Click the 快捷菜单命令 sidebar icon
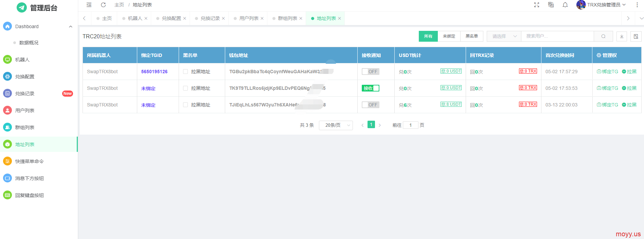This screenshot has height=239, width=644. pyautogui.click(x=7, y=161)
